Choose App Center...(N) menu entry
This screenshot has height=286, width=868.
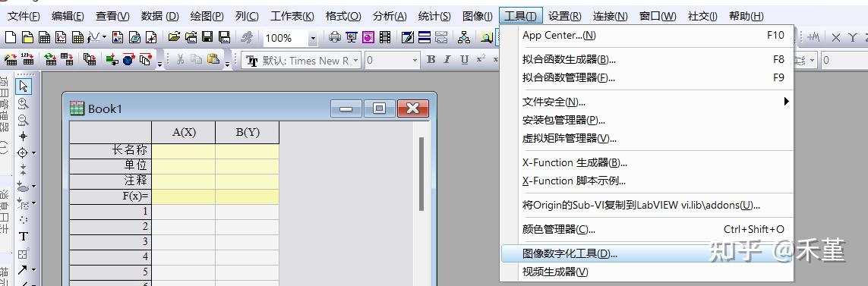point(646,36)
